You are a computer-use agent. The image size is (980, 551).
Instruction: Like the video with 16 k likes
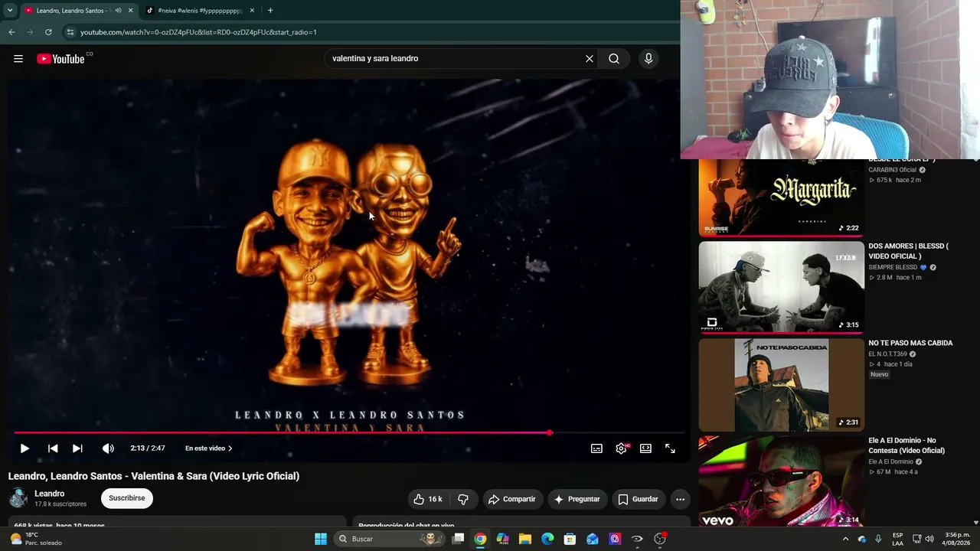427,499
